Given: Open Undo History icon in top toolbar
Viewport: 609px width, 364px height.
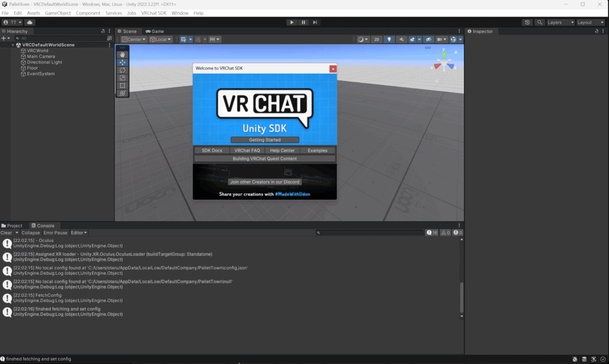Looking at the screenshot, I should pos(528,22).
